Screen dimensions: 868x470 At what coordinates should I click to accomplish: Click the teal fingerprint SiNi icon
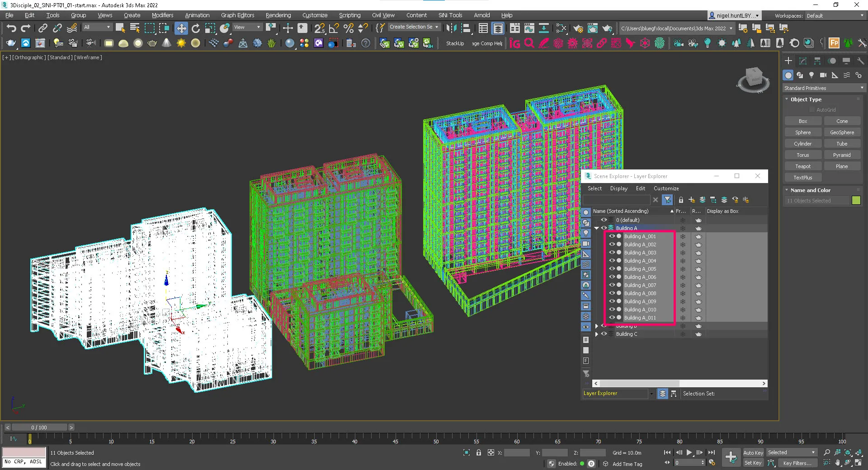tap(660, 43)
